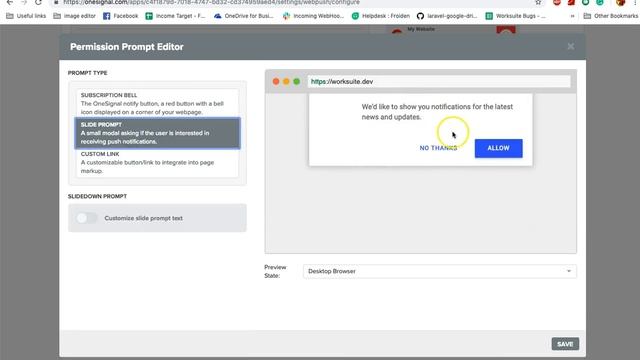Open the OneDrive for Business bookmark
Image resolution: width=640 pixels, height=360 pixels.
coord(244,16)
